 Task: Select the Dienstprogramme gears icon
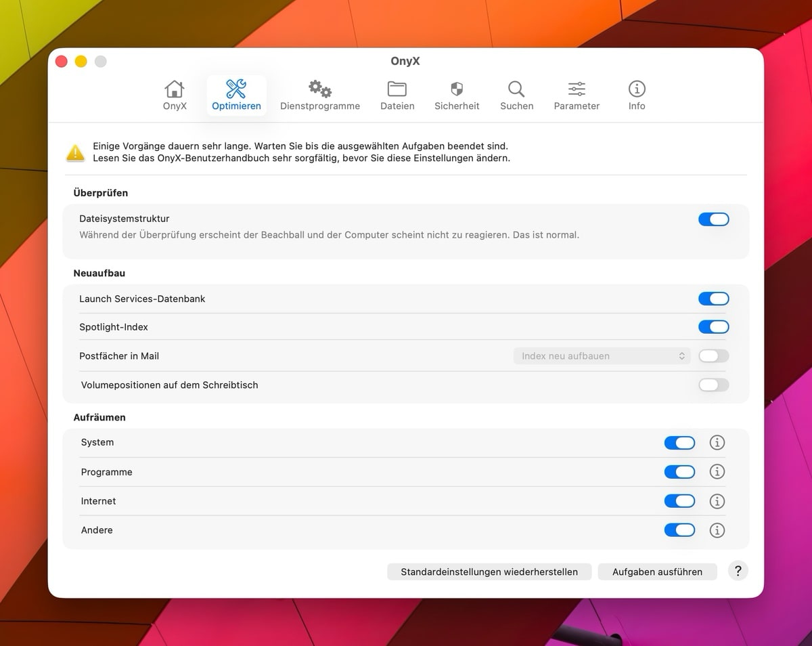(319, 89)
